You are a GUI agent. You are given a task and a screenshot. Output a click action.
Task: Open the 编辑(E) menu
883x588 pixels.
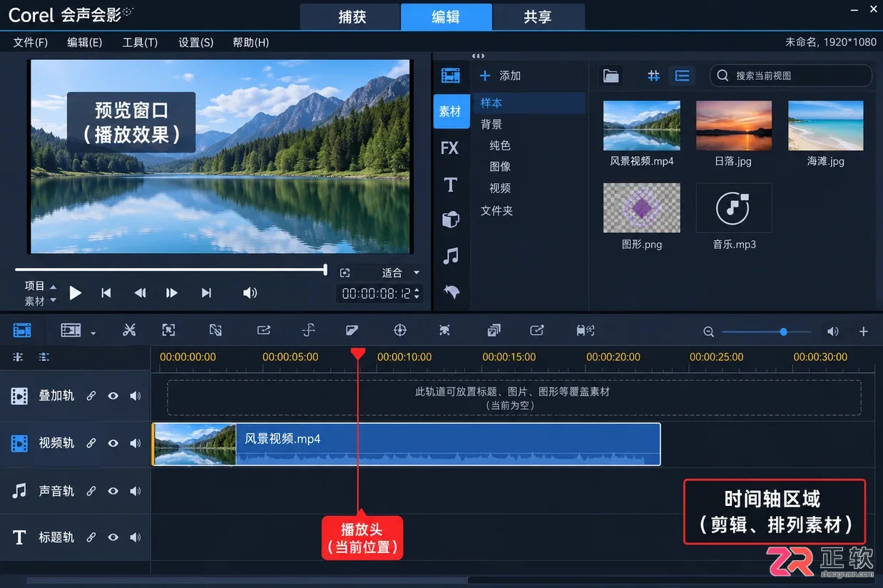(x=85, y=42)
